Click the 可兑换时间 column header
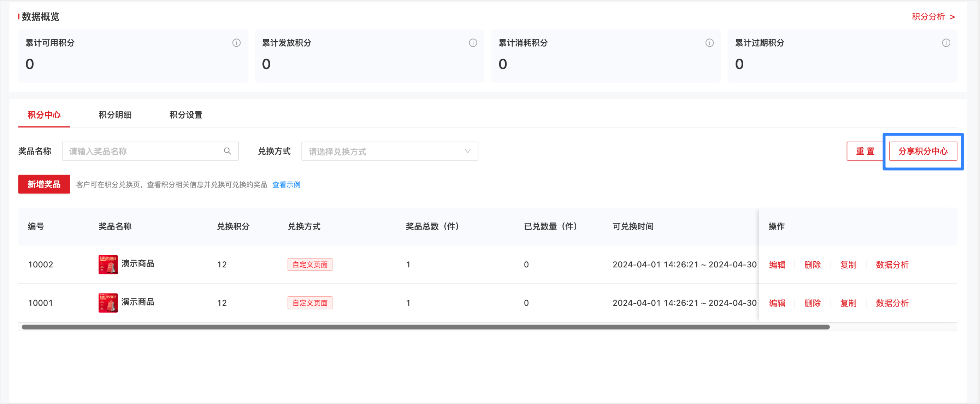980x404 pixels. pos(633,226)
